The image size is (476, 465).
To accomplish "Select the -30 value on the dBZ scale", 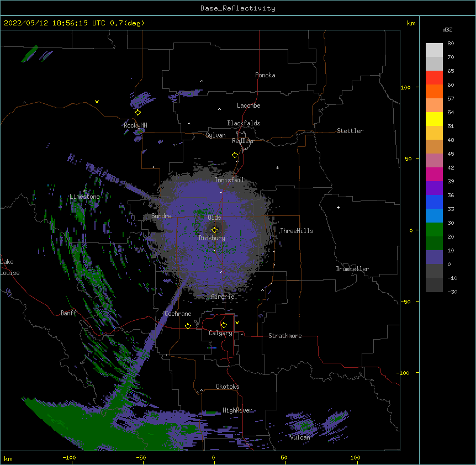I will click(x=452, y=292).
